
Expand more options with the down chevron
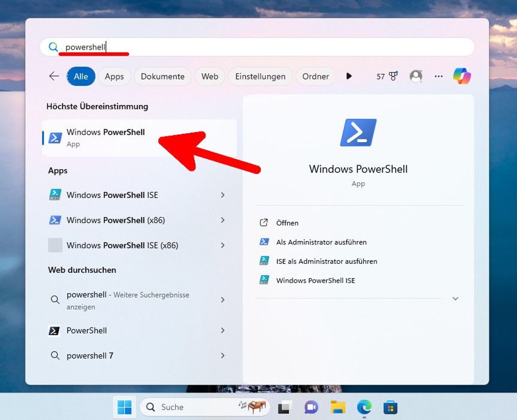coord(456,298)
